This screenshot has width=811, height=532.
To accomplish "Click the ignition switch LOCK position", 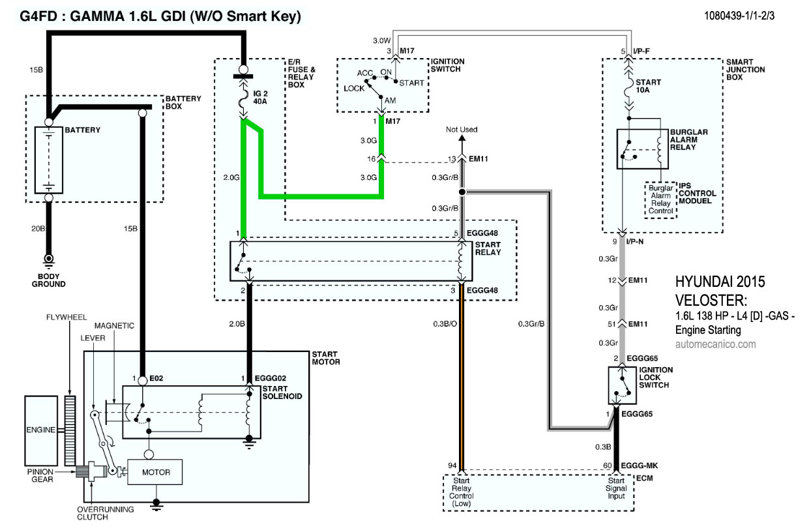I will (354, 87).
